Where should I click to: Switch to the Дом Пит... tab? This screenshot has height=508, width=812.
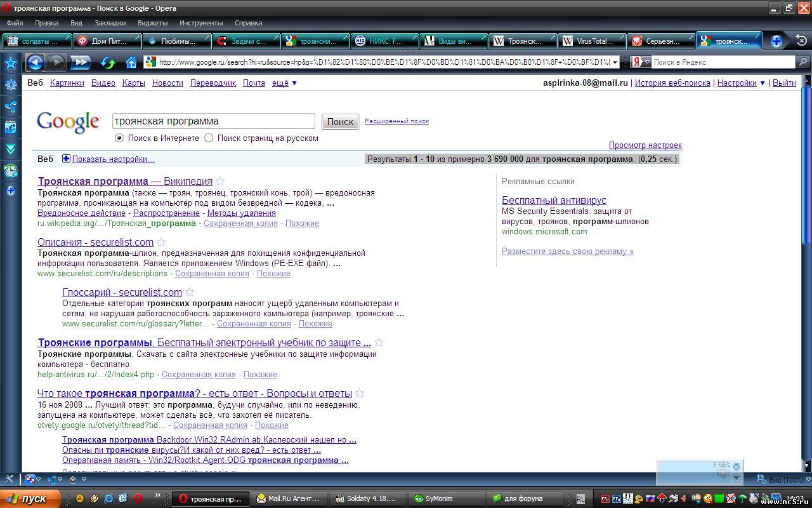click(x=107, y=41)
